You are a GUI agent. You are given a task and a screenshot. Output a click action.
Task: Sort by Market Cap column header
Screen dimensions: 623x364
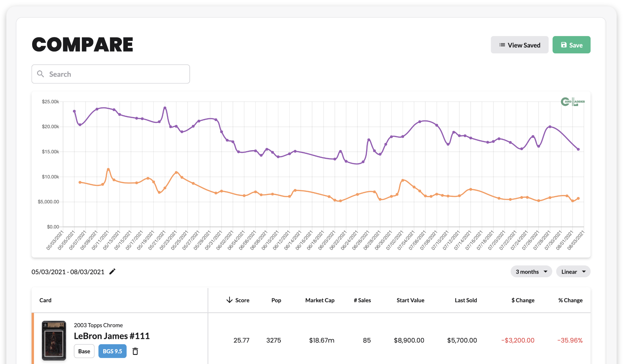pos(320,300)
